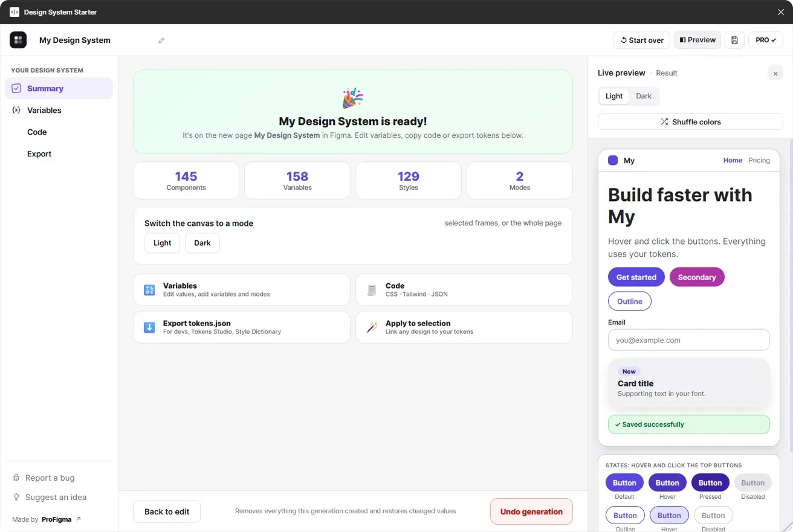793x532 pixels.
Task: Click the Pricing link in preview navbar
Action: tap(759, 161)
